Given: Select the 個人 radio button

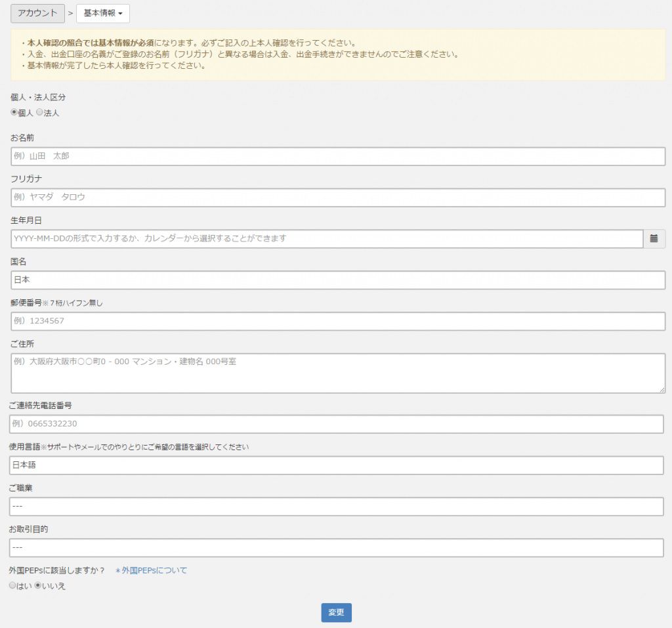Looking at the screenshot, I should pyautogui.click(x=14, y=112).
